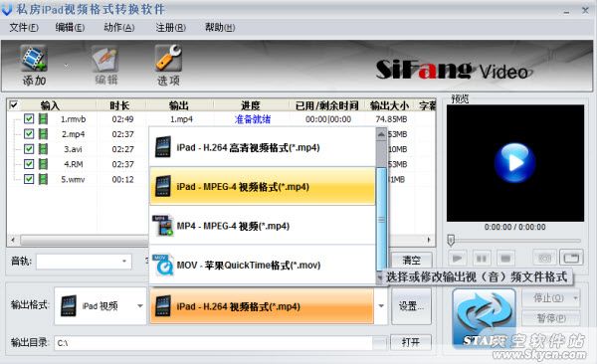Uncheck the 1.rmvb file checkbox
Viewport: 597px width, 364px height.
click(29, 118)
